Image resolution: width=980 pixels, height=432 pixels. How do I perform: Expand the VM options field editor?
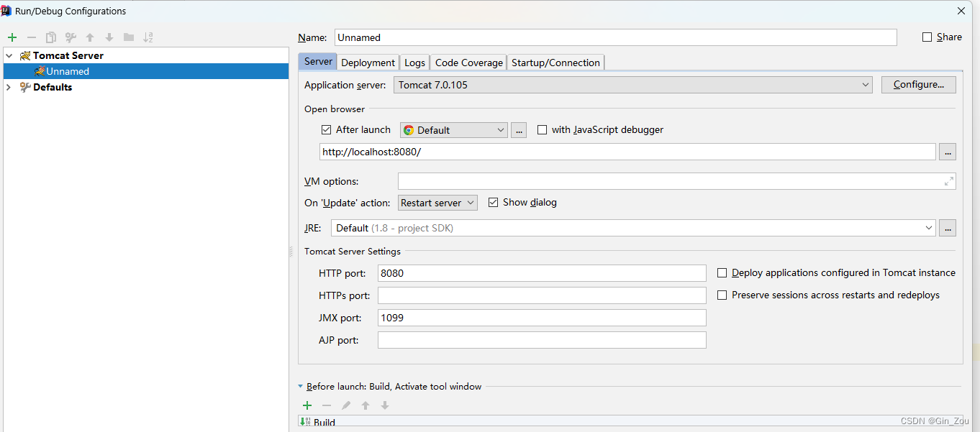949,181
